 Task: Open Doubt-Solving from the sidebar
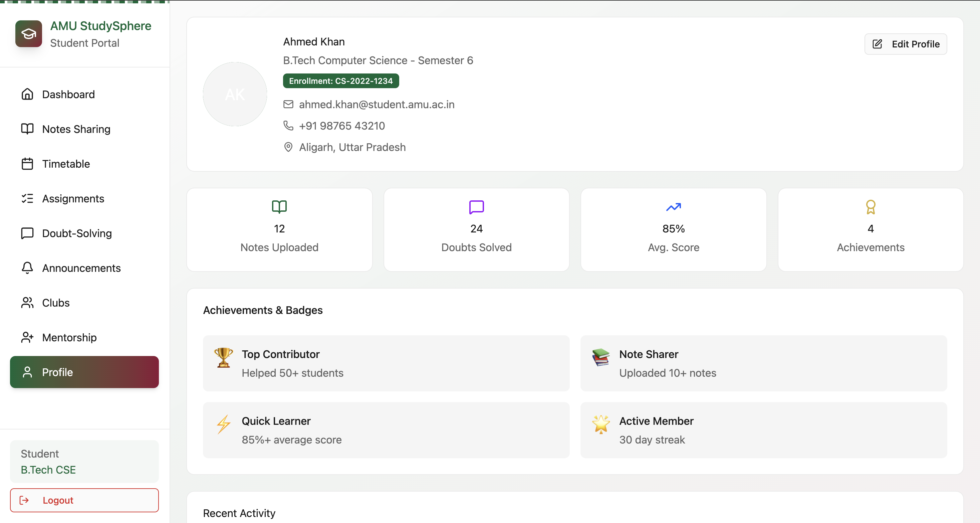click(77, 233)
